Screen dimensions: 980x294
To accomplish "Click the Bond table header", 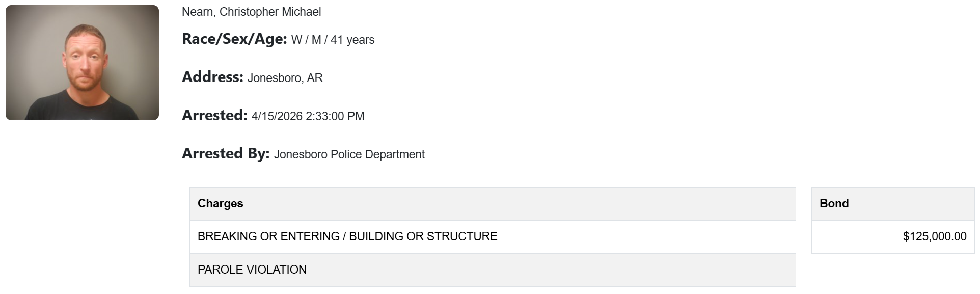I will pyautogui.click(x=834, y=203).
